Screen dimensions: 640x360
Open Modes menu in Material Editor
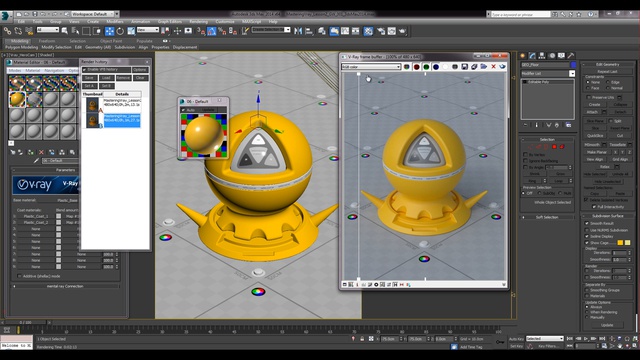pyautogui.click(x=15, y=71)
